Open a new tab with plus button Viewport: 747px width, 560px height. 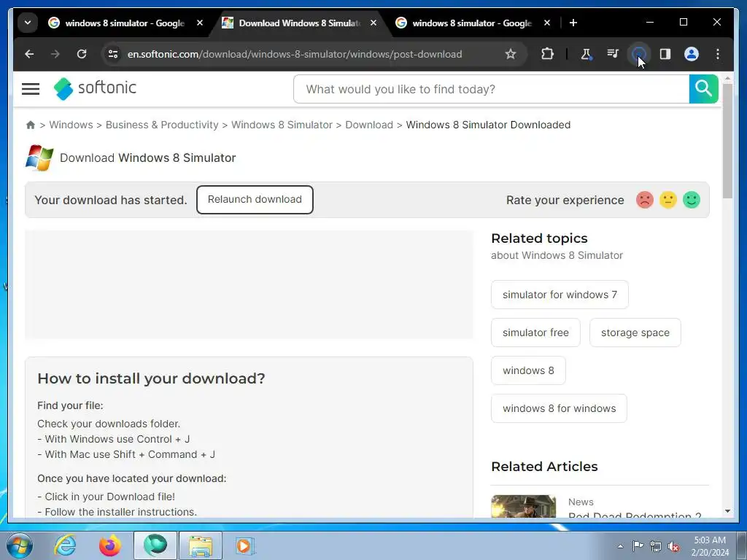tap(573, 23)
